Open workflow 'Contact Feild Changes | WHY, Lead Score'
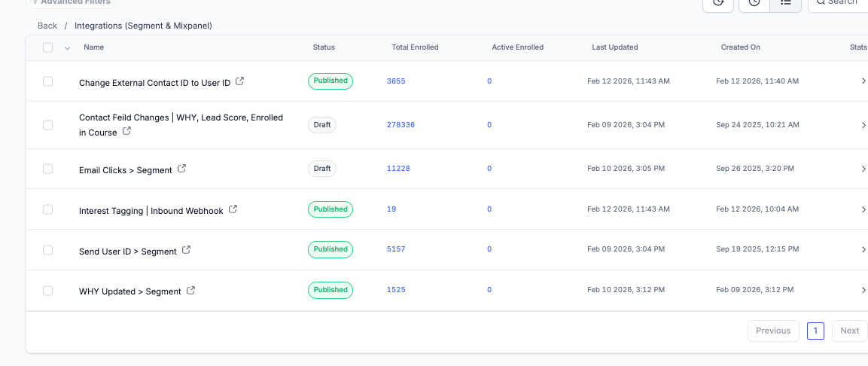The height and width of the screenshot is (366, 868). coord(181,124)
